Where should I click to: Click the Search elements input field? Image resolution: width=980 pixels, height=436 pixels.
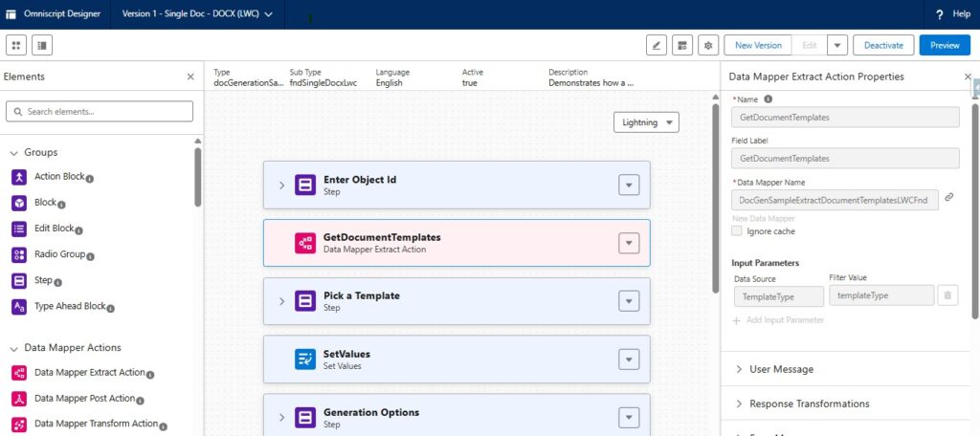(100, 112)
